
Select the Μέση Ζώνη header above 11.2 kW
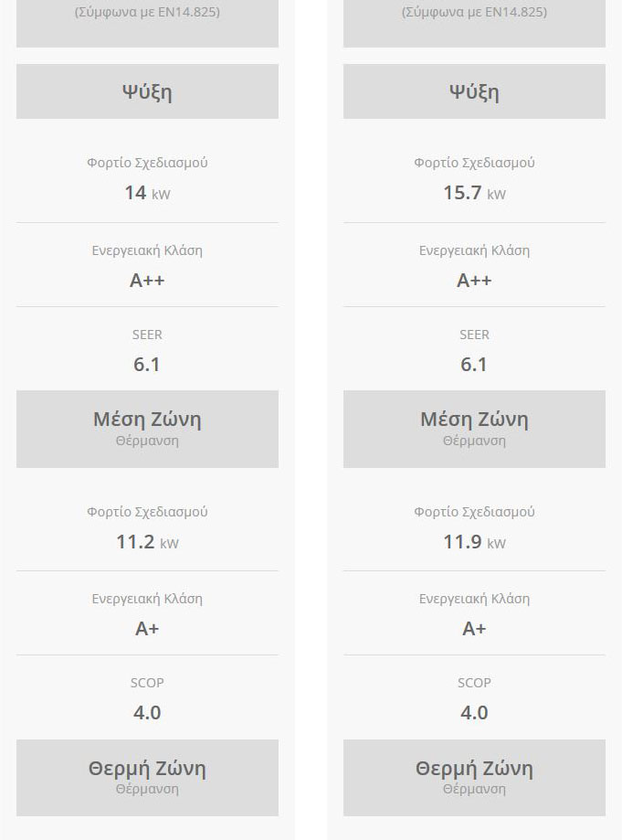point(147,420)
